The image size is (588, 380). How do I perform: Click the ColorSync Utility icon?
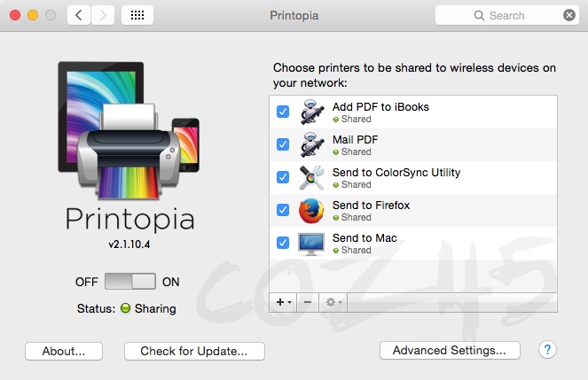click(x=311, y=177)
